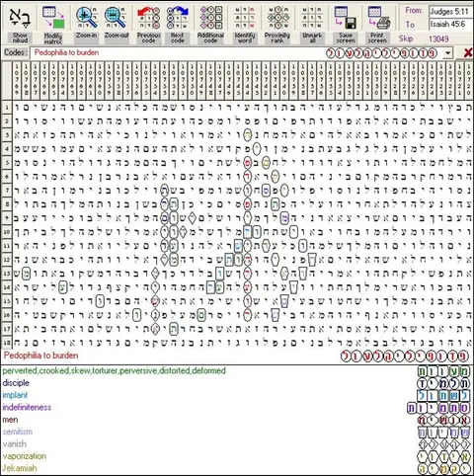Click the Unmark all icon

[x=312, y=18]
